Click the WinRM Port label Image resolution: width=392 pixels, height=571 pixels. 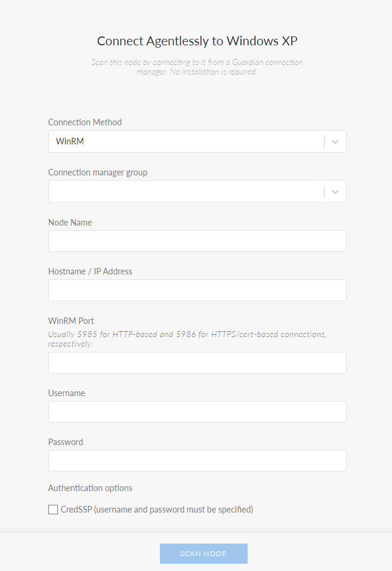point(71,321)
